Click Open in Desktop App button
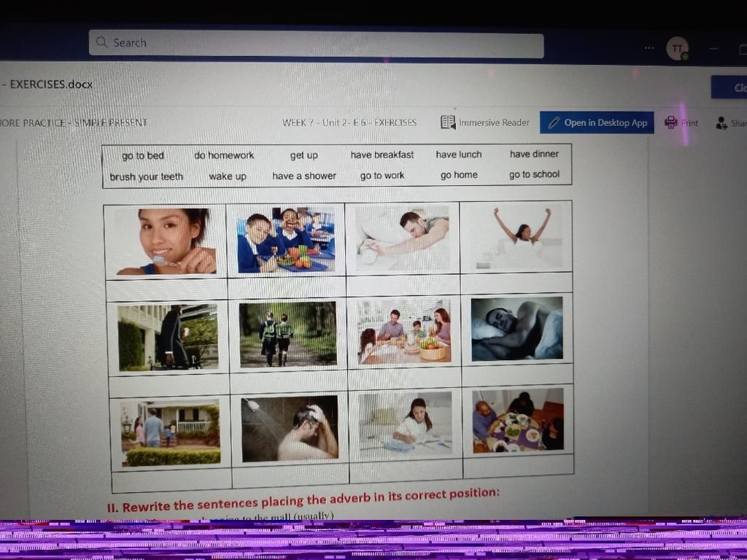The width and height of the screenshot is (747, 560). [597, 122]
